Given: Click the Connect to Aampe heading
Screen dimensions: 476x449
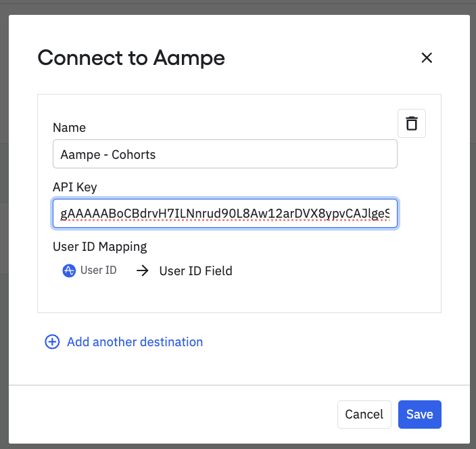Looking at the screenshot, I should 131,58.
